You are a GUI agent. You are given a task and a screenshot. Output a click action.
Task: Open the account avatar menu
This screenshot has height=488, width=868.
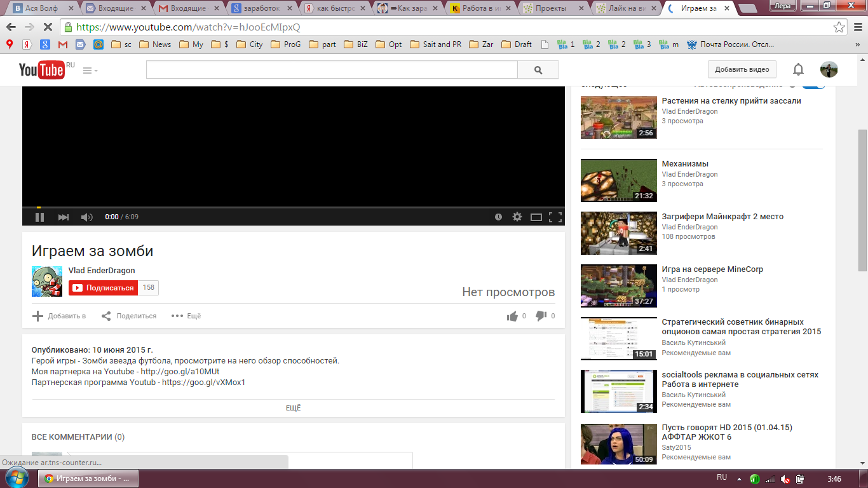[829, 70]
